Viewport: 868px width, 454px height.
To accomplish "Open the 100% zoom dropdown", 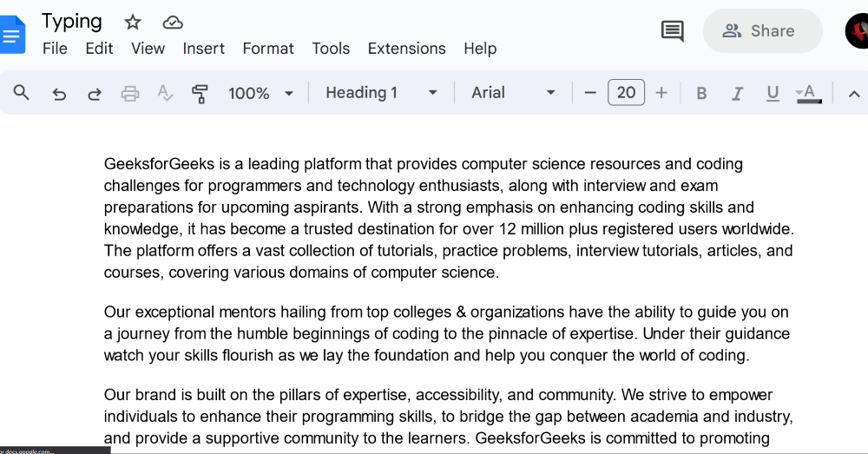I will coord(261,94).
